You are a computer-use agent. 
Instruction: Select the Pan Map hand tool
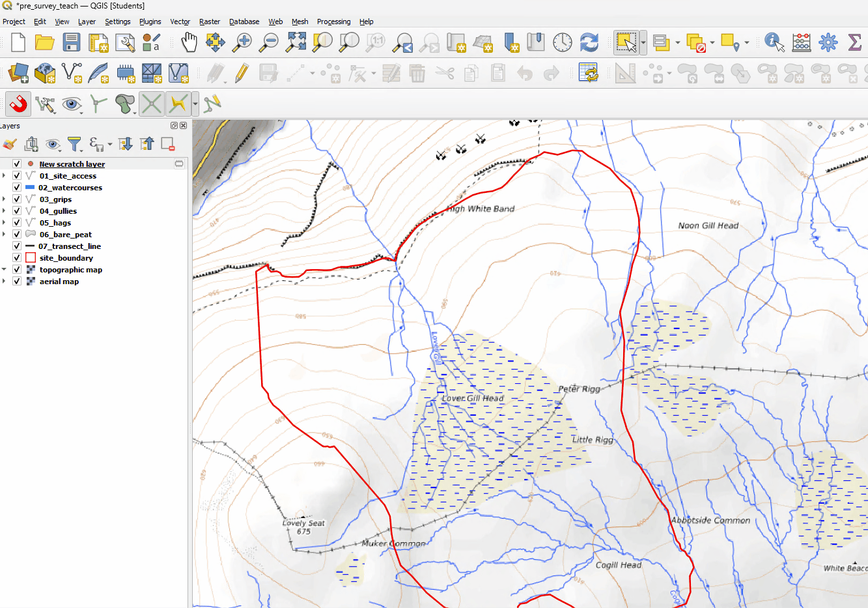click(x=189, y=42)
